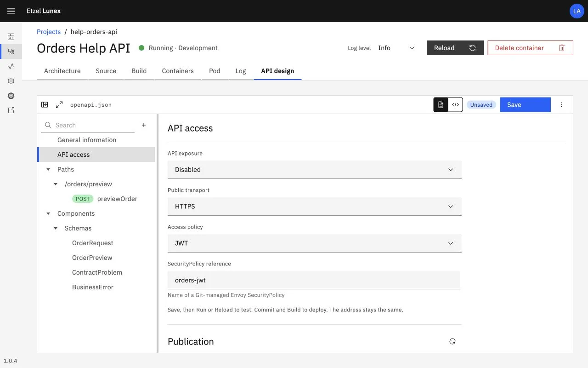Collapse the /orders/preview tree node
The width and height of the screenshot is (588, 368).
[x=56, y=184]
